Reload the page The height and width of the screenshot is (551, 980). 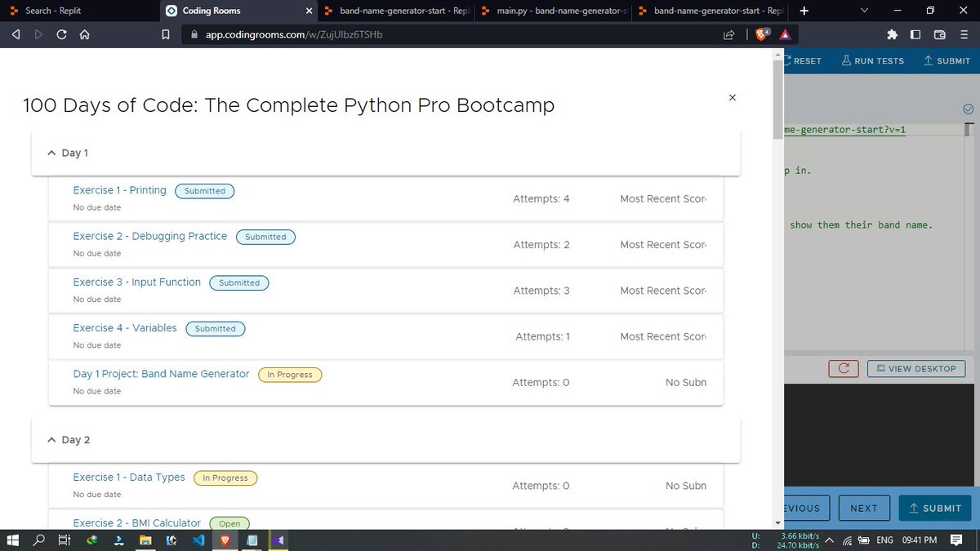tap(62, 35)
